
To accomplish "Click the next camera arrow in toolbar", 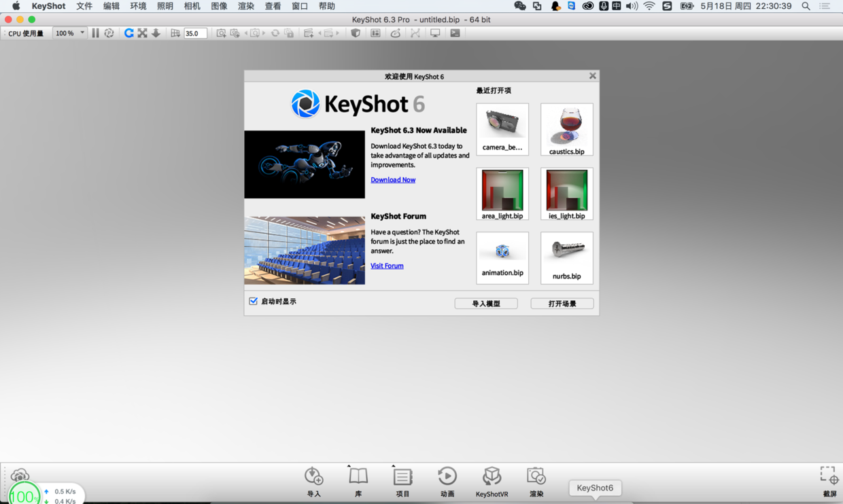I will [x=264, y=33].
